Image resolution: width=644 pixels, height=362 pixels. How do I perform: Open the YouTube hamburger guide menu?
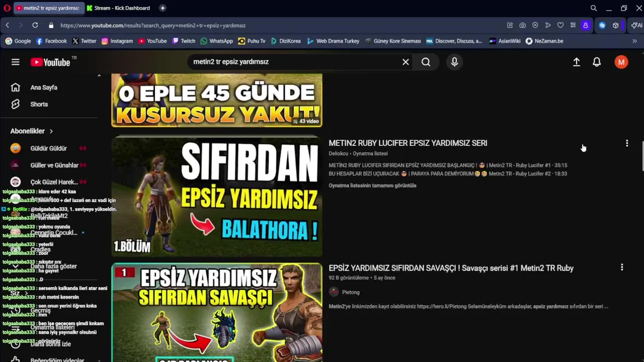point(16,62)
